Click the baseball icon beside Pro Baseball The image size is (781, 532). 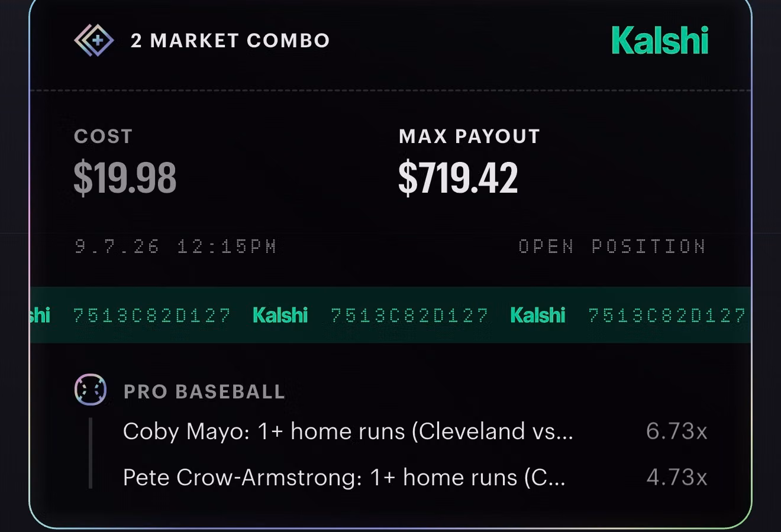(x=91, y=390)
